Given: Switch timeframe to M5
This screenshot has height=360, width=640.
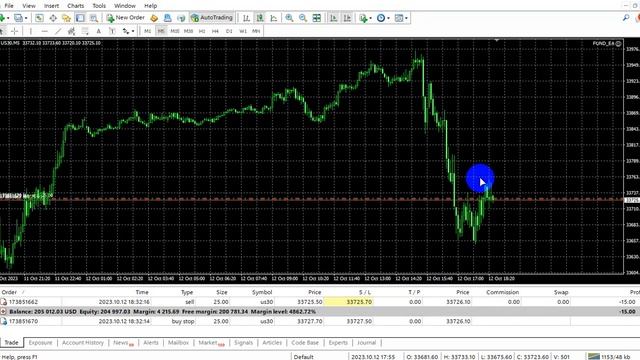Looking at the screenshot, I should [161, 31].
